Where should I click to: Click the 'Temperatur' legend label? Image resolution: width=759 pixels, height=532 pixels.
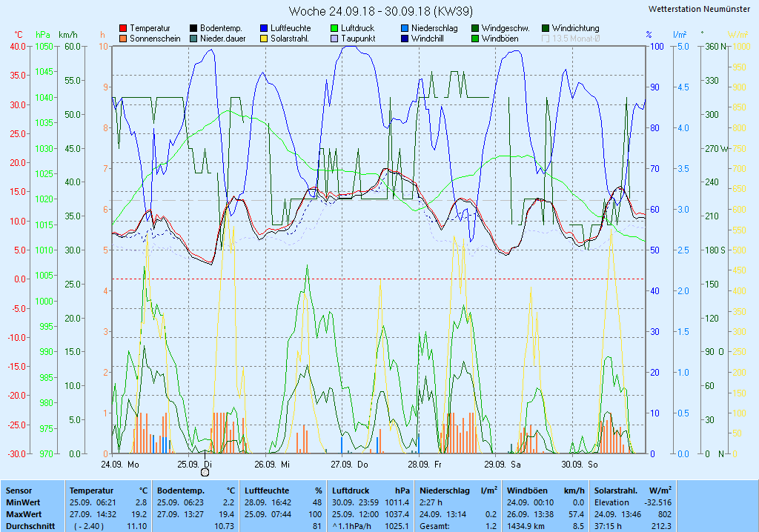click(150, 29)
